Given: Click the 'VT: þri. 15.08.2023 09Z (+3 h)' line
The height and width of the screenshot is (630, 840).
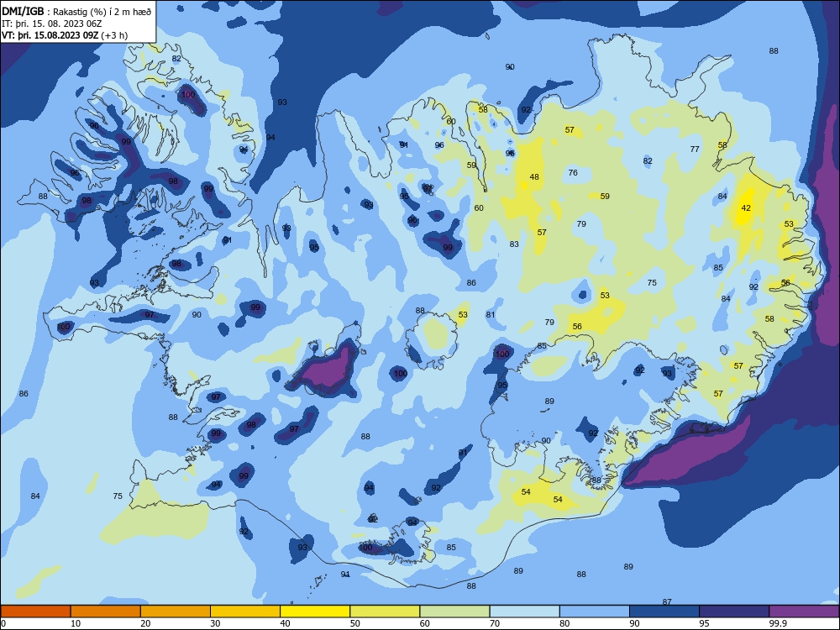Looking at the screenshot, I should 65,35.
